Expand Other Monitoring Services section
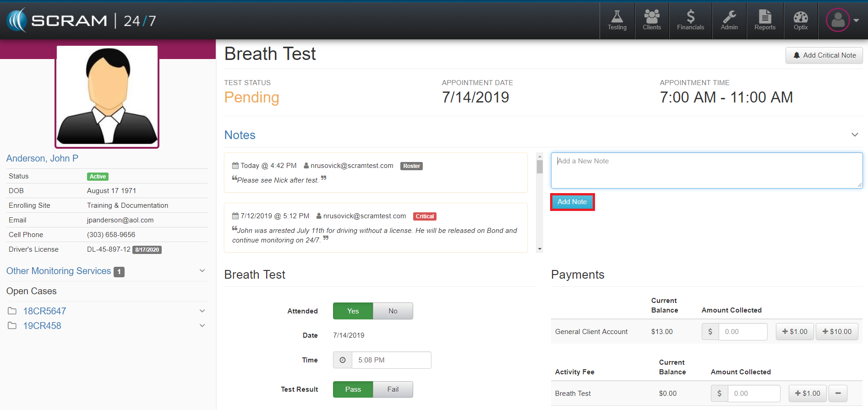 pyautogui.click(x=202, y=271)
